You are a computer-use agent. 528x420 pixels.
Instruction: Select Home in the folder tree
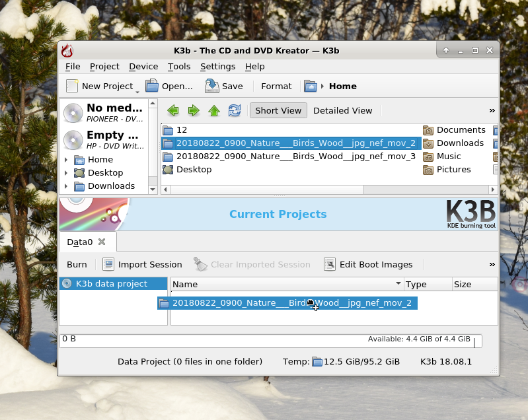100,160
